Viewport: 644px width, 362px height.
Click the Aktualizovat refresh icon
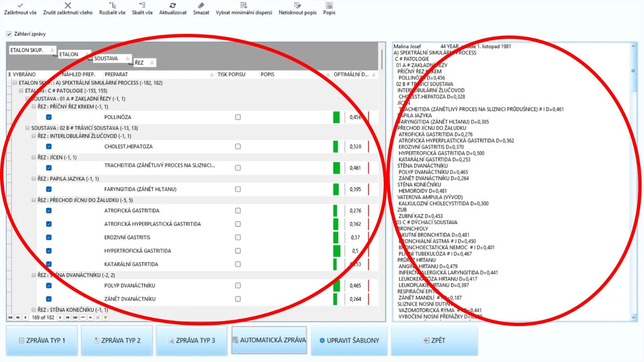pos(173,5)
